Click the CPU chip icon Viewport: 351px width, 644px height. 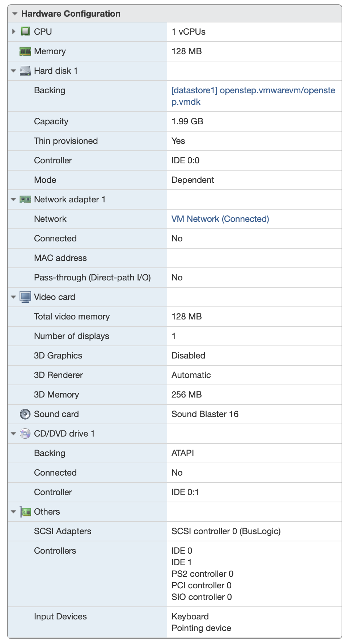[25, 32]
